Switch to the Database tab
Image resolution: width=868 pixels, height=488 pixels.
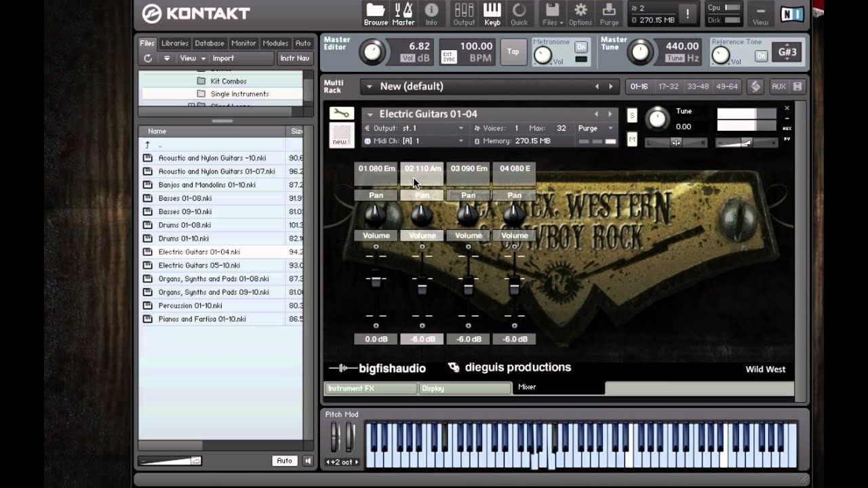point(210,43)
